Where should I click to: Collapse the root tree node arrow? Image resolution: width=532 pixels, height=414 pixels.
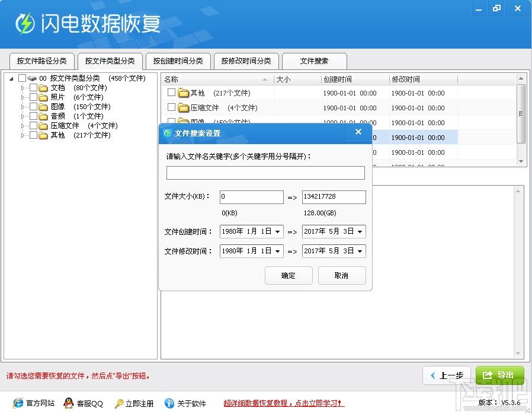(11, 79)
